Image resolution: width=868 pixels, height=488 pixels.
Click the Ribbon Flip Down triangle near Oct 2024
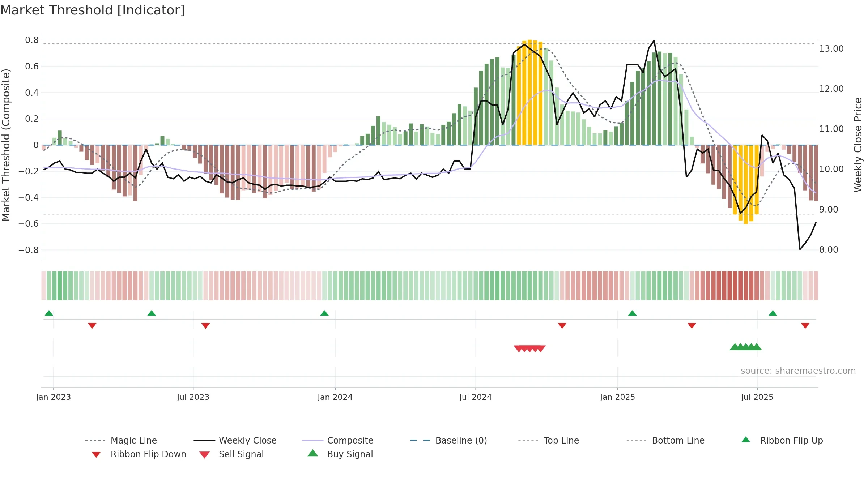562,326
